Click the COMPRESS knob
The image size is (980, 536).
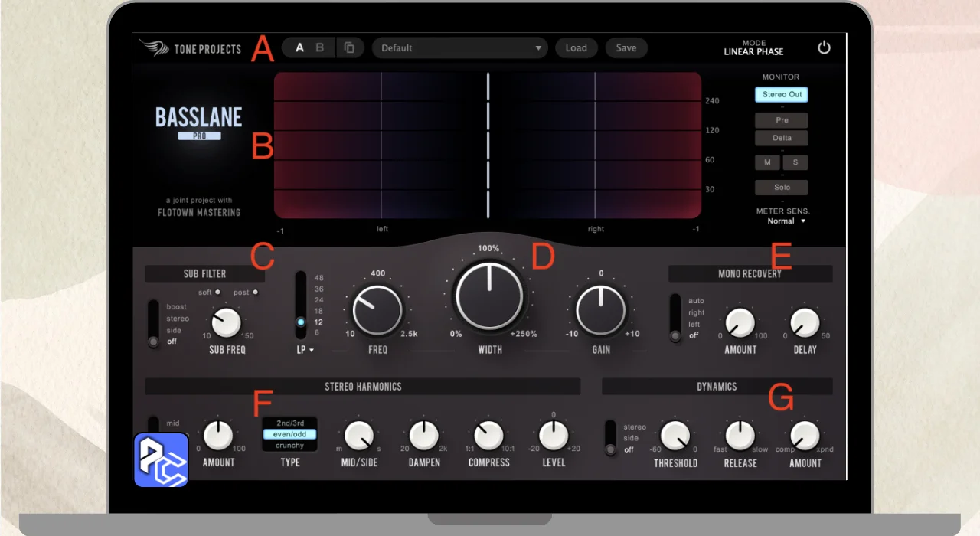click(x=488, y=435)
